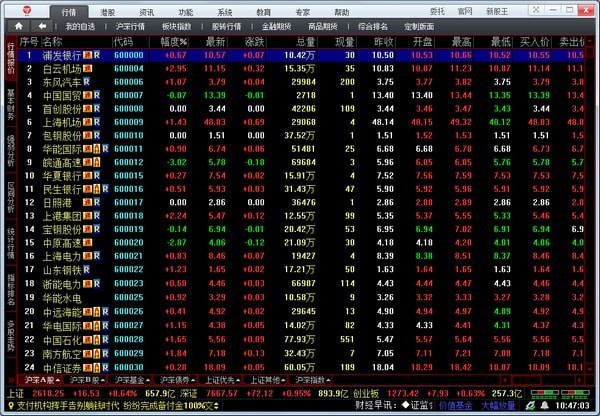Click the vertical scrollbar down arrow
This screenshot has width=600, height=416.
(x=590, y=369)
